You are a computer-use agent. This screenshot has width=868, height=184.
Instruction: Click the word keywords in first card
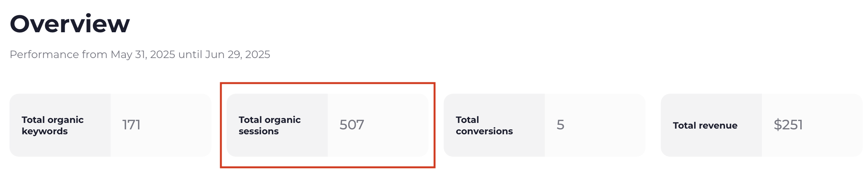(x=45, y=131)
